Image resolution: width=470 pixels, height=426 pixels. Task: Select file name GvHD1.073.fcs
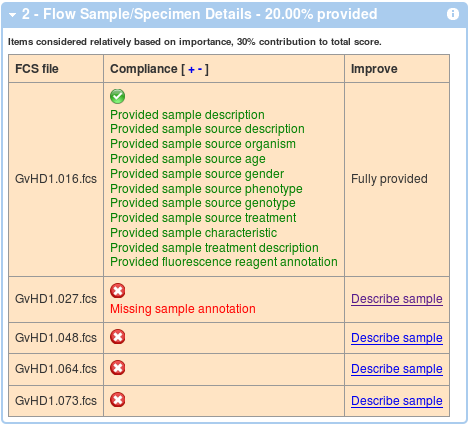pos(56,400)
